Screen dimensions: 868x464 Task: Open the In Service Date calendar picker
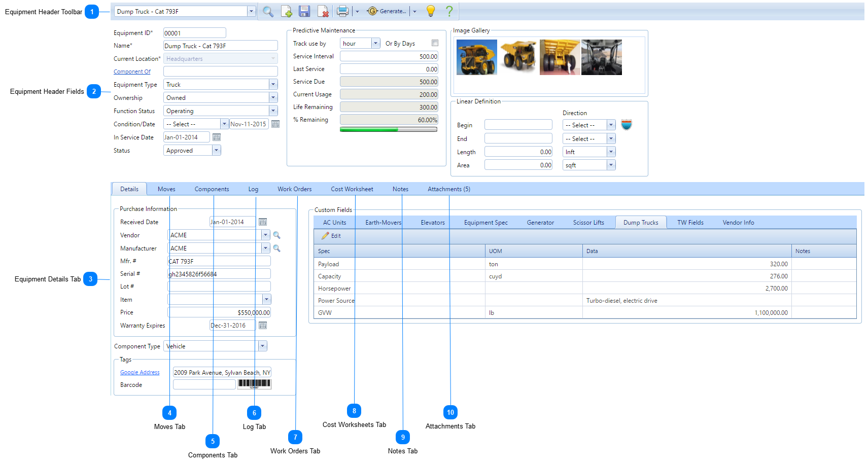(x=217, y=137)
